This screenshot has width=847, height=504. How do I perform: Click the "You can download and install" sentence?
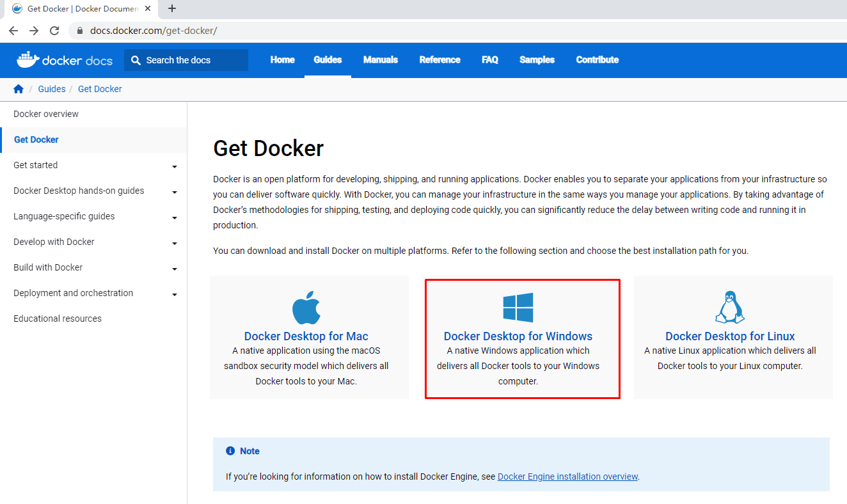click(480, 251)
